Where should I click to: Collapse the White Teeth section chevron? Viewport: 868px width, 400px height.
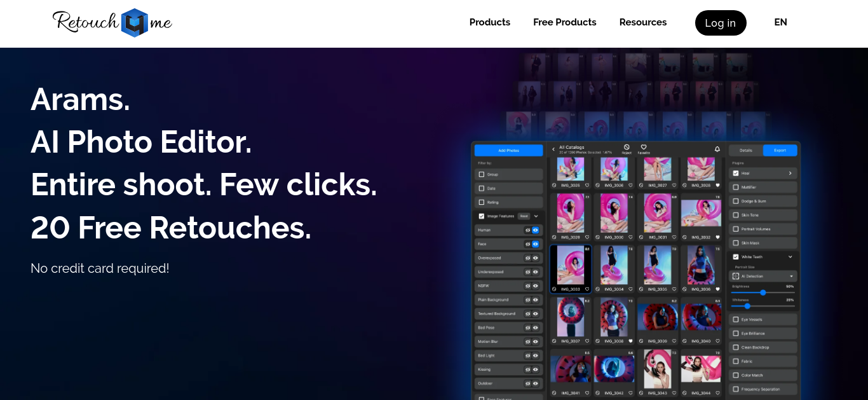coord(790,257)
